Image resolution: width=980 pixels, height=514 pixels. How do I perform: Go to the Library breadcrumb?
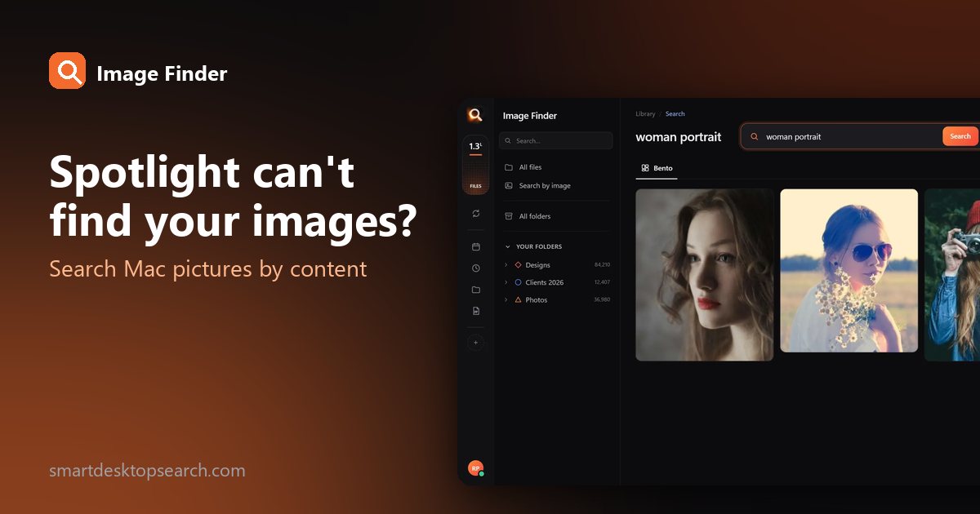[x=645, y=114]
